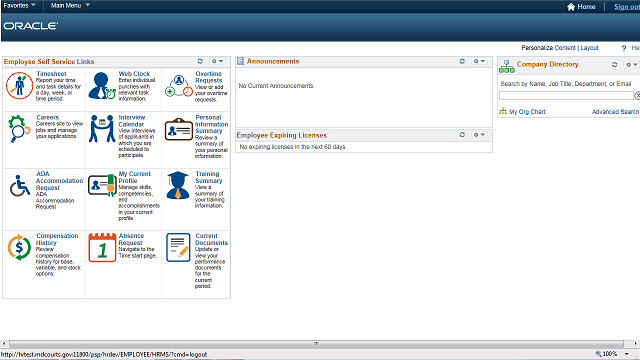
Task: Click the directory search clear button
Action: [637, 96]
